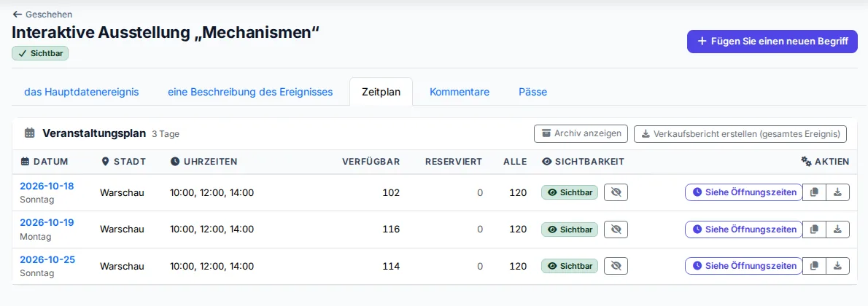The image size is (868, 306).
Task: Click the VERFÜGBAR column header
Action: click(371, 162)
